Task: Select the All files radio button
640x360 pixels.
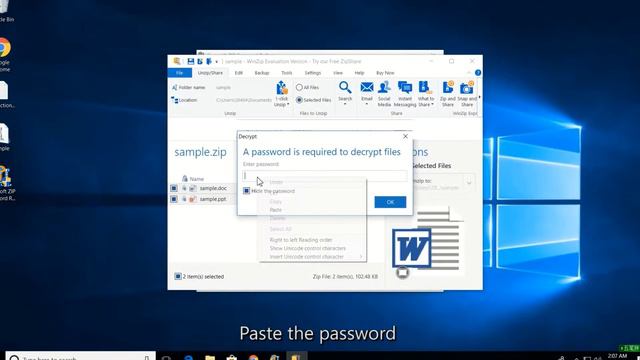Action: coord(299,87)
